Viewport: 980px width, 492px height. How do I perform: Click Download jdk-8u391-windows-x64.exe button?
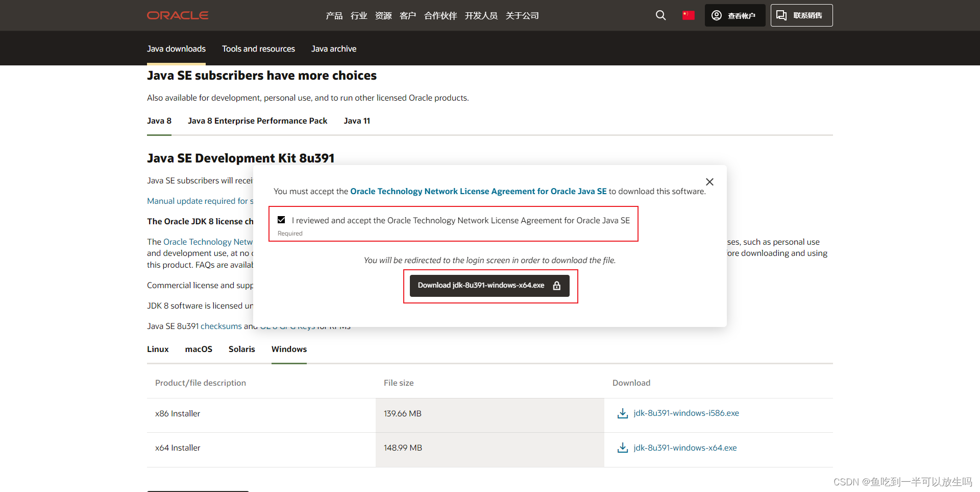489,286
